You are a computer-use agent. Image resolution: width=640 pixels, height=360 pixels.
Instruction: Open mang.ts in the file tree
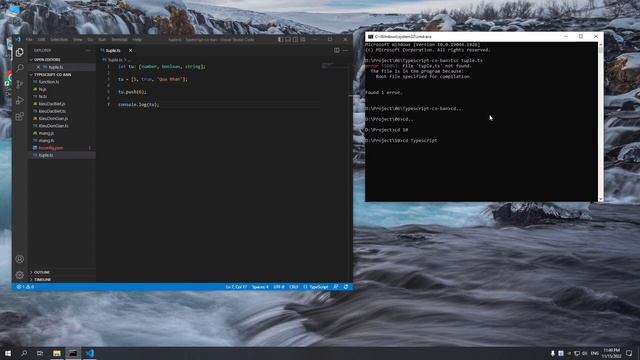(x=62, y=140)
